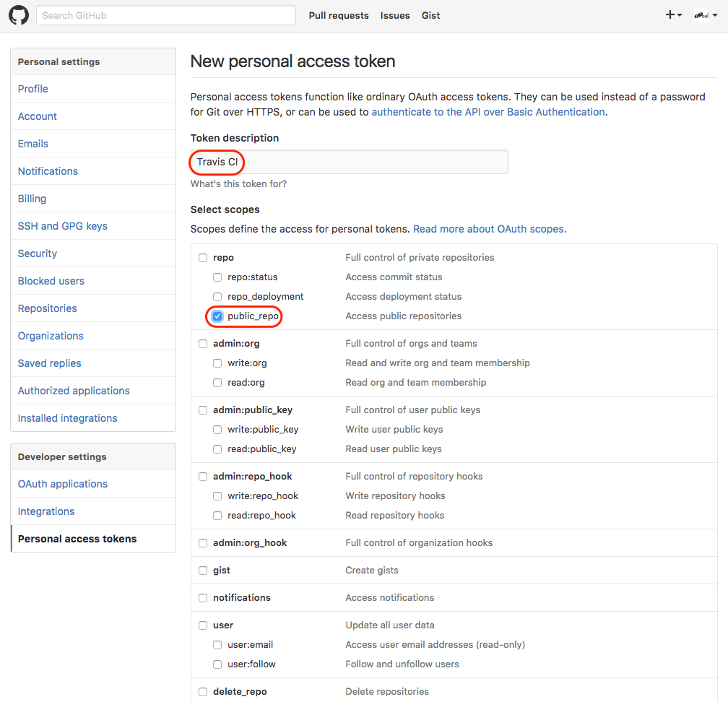Tick the gist scope checkbox
Viewport: 728px width, 702px height.
(x=203, y=571)
